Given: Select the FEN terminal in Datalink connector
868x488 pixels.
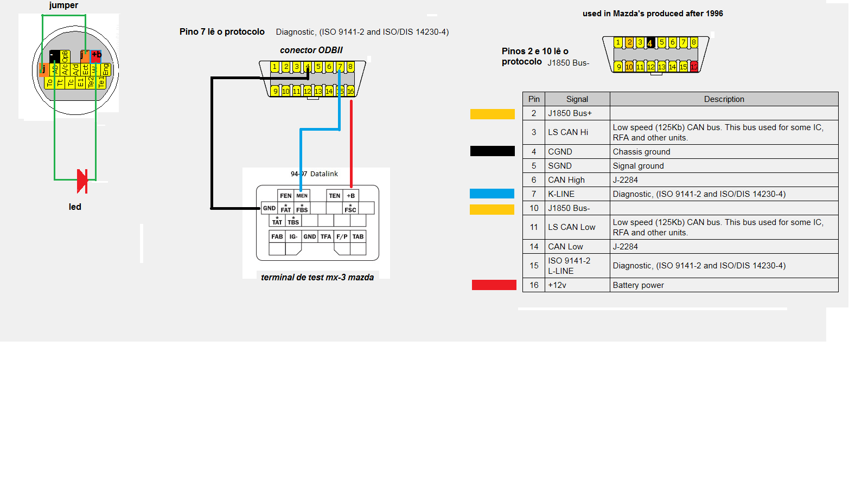Looking at the screenshot, I should click(285, 196).
